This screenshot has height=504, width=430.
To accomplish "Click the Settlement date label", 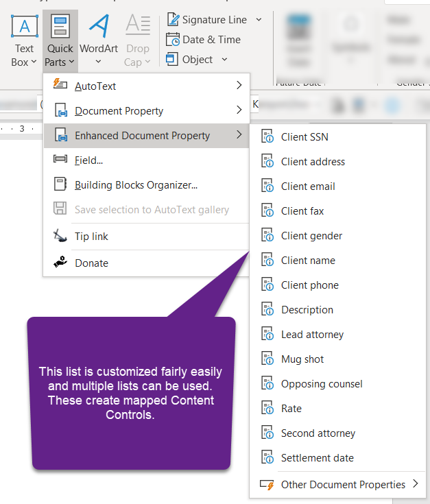I will (318, 458).
